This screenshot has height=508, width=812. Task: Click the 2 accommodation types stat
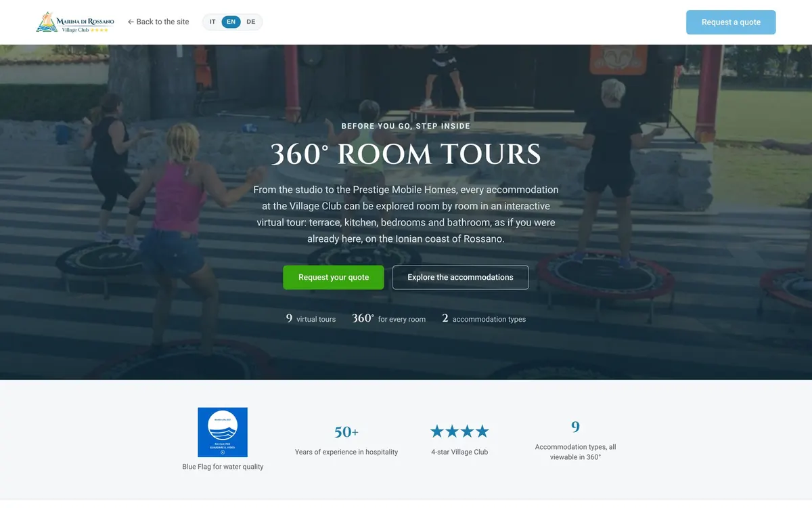point(484,318)
